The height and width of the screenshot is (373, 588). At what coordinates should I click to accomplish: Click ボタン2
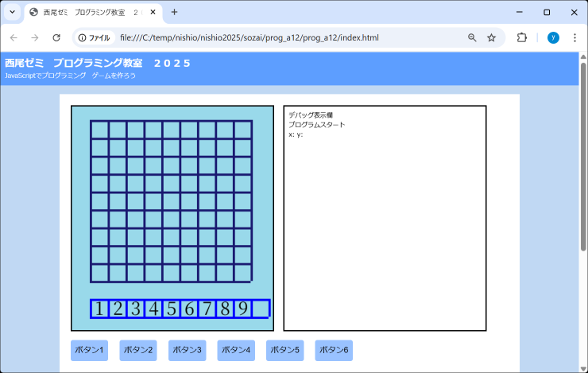pos(138,350)
